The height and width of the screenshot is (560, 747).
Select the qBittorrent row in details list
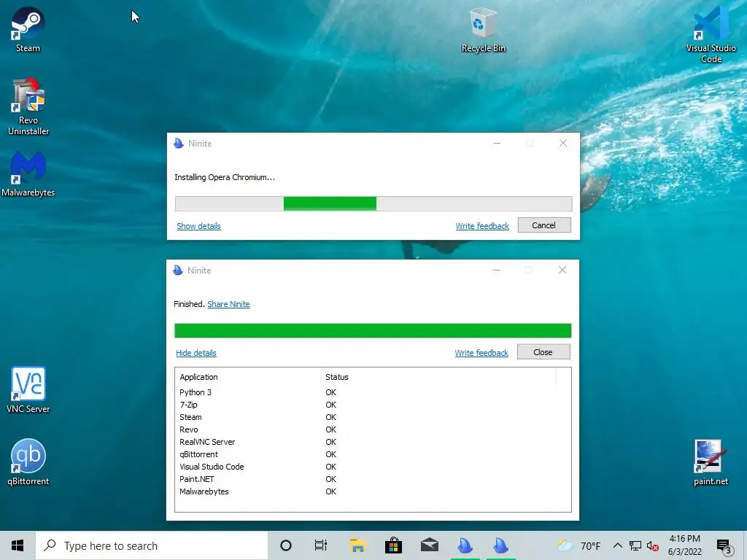point(373,454)
